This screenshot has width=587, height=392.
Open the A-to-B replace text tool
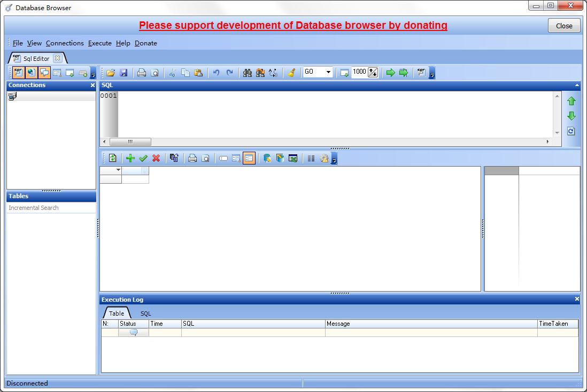click(273, 73)
